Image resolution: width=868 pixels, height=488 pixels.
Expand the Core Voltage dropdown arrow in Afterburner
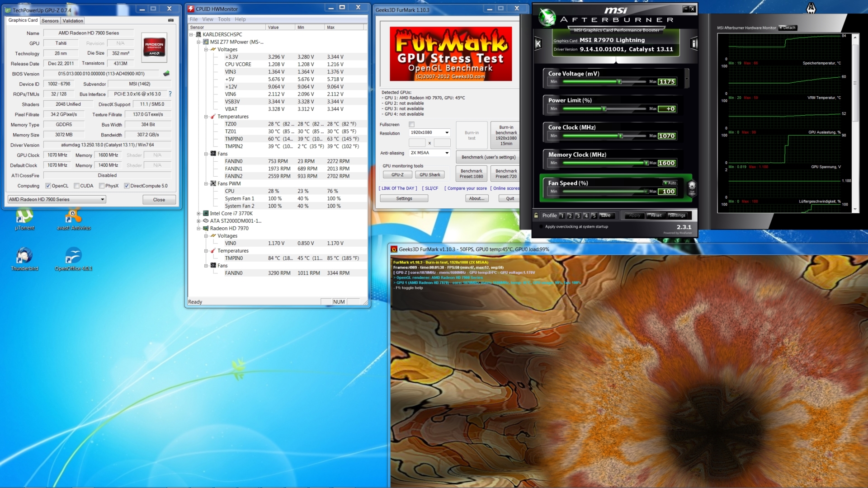[x=687, y=78]
